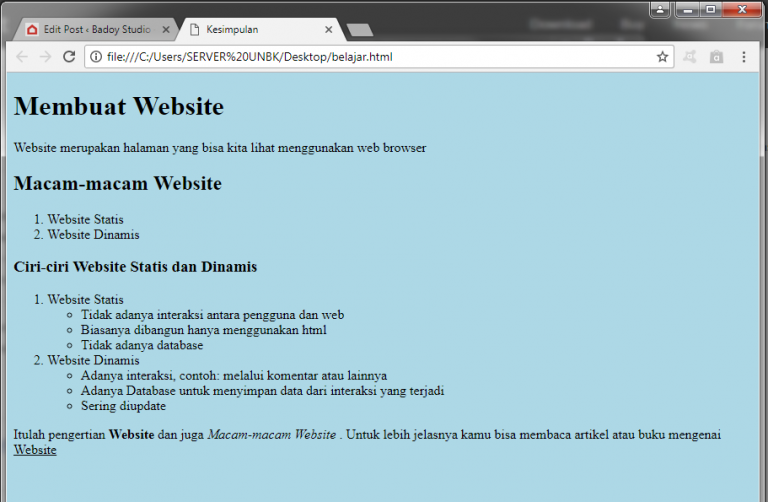The height and width of the screenshot is (502, 768).
Task: Click the camera extension icon
Action: 716,57
